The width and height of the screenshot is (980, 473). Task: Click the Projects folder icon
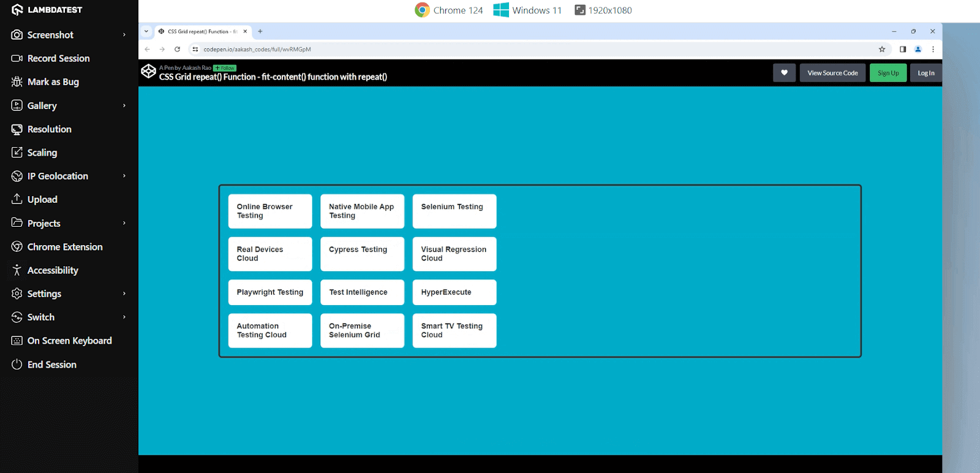(x=17, y=222)
